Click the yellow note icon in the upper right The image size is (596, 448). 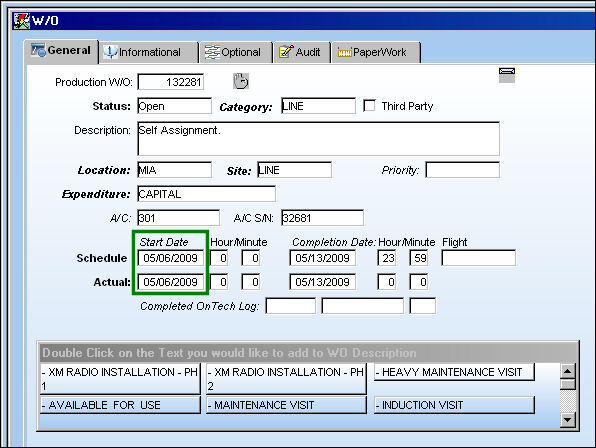[x=507, y=75]
